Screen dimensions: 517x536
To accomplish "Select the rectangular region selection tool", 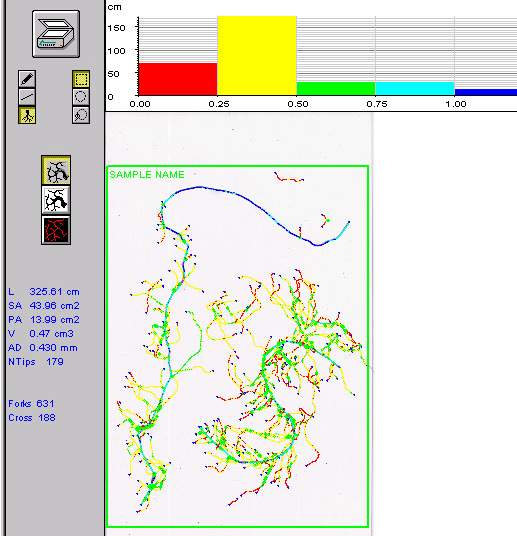I will coord(81,79).
